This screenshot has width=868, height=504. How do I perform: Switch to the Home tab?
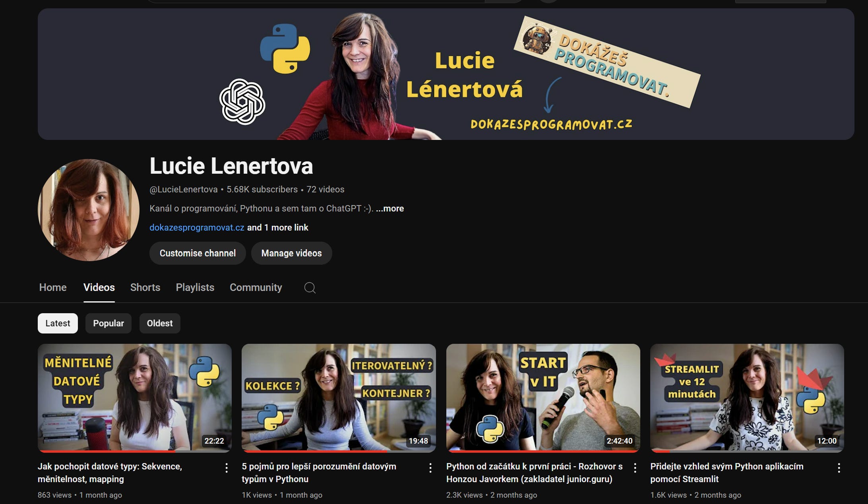pyautogui.click(x=53, y=287)
